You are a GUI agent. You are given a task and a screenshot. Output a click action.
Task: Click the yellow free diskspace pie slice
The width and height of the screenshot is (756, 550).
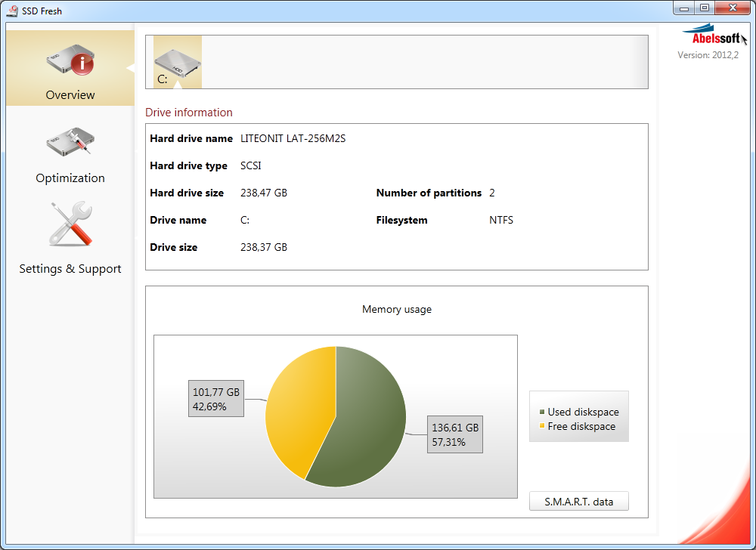click(299, 408)
